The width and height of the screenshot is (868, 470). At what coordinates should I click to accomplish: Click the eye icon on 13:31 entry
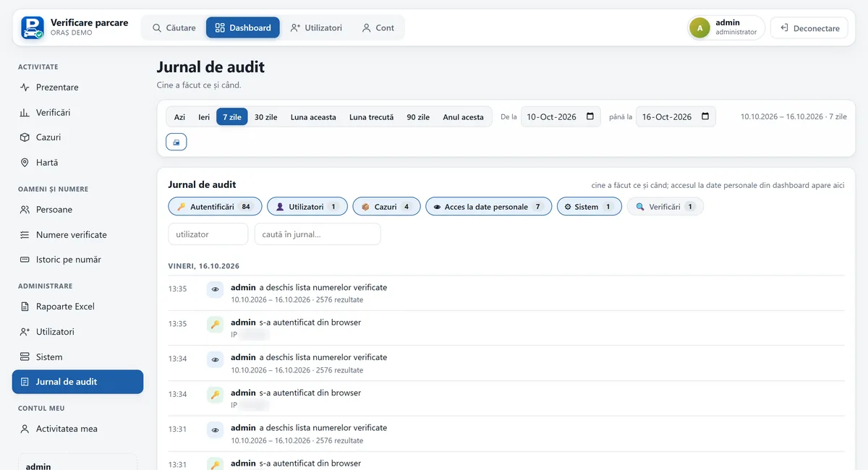[x=215, y=430]
